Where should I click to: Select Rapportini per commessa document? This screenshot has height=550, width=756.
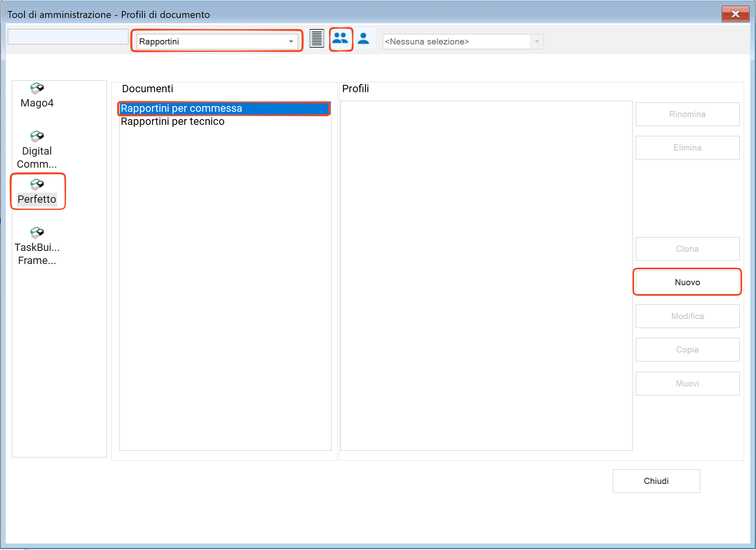pyautogui.click(x=224, y=109)
